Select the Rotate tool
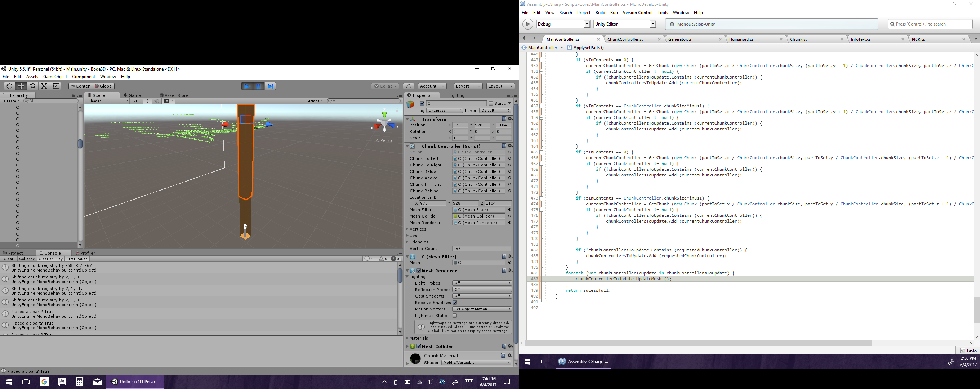The width and height of the screenshot is (980, 389). (33, 86)
